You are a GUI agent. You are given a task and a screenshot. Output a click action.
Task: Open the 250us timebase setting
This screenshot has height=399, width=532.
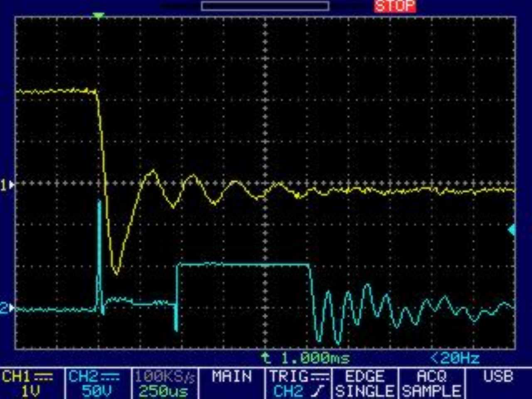163,391
